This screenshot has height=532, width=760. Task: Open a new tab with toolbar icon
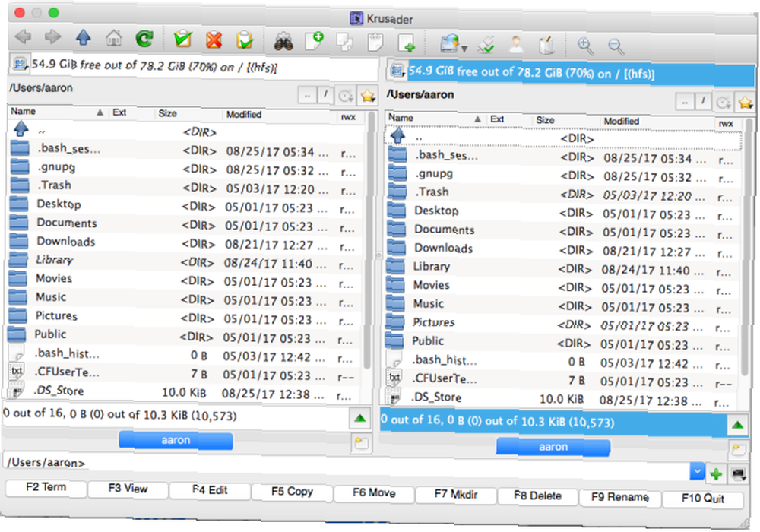(x=406, y=43)
